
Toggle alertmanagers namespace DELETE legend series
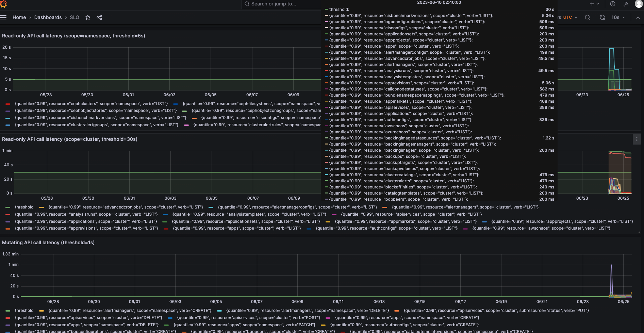pyautogui.click(x=308, y=311)
